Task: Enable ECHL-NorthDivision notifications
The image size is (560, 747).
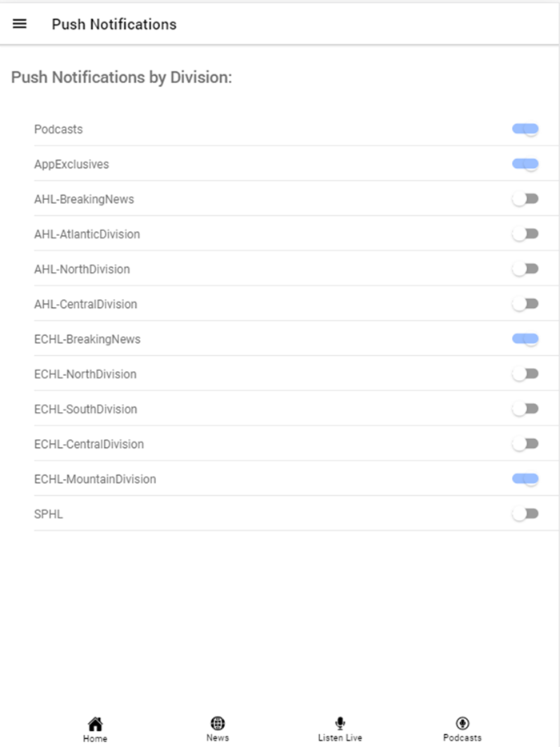Action: coord(526,374)
